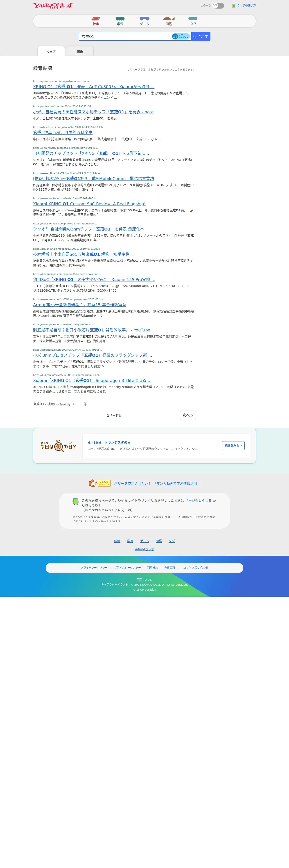Open the 玄戒 - 维基百科 result

[x=63, y=132]
